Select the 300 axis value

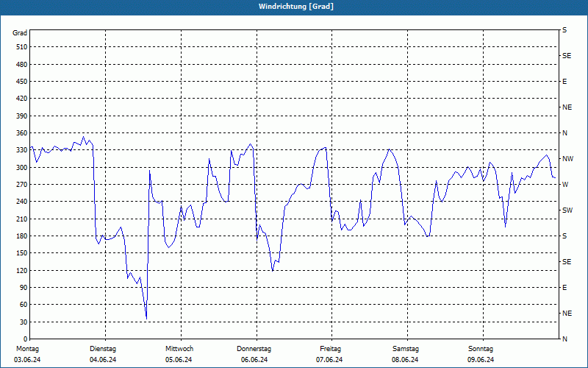tap(22, 168)
